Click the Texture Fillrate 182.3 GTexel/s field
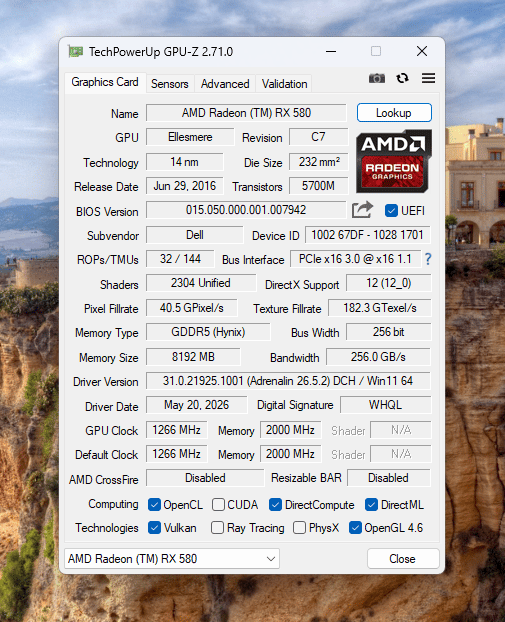The height and width of the screenshot is (622, 505). click(x=380, y=308)
